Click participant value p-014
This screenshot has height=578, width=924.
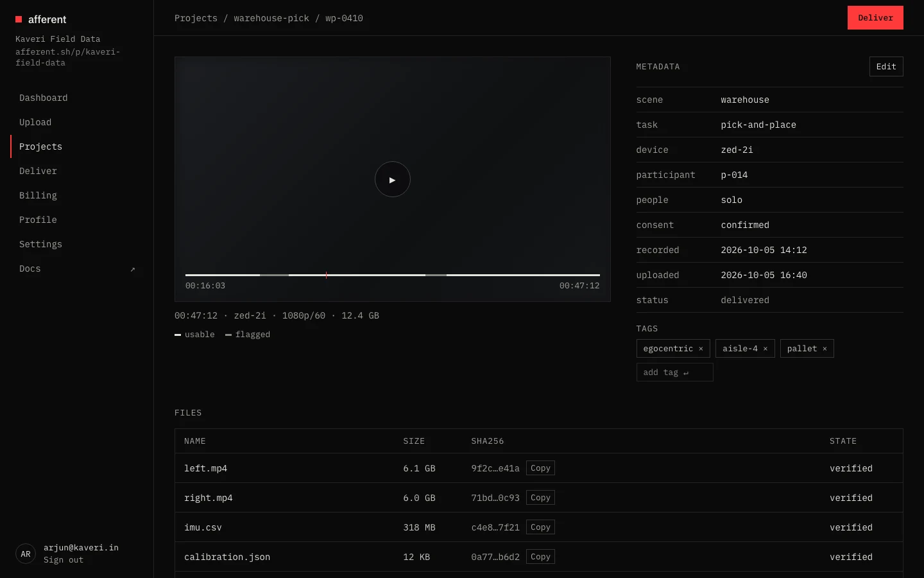(x=734, y=175)
